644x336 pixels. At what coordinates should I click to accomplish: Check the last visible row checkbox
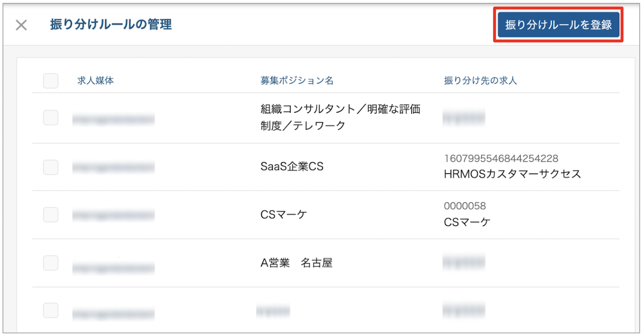50,311
